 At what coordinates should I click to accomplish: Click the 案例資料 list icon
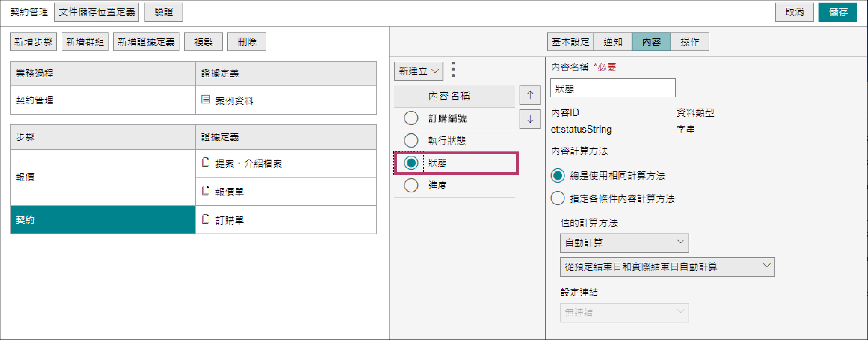206,100
